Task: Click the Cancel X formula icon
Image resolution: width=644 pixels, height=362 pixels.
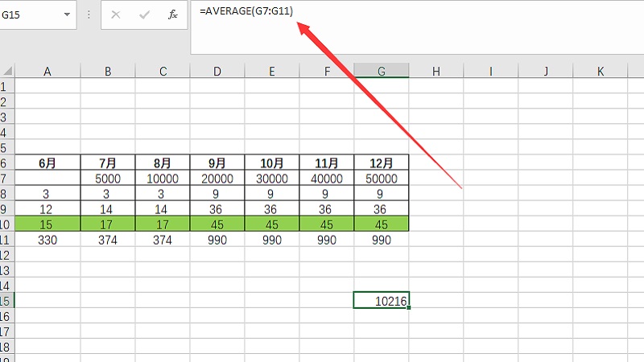Action: [x=117, y=15]
